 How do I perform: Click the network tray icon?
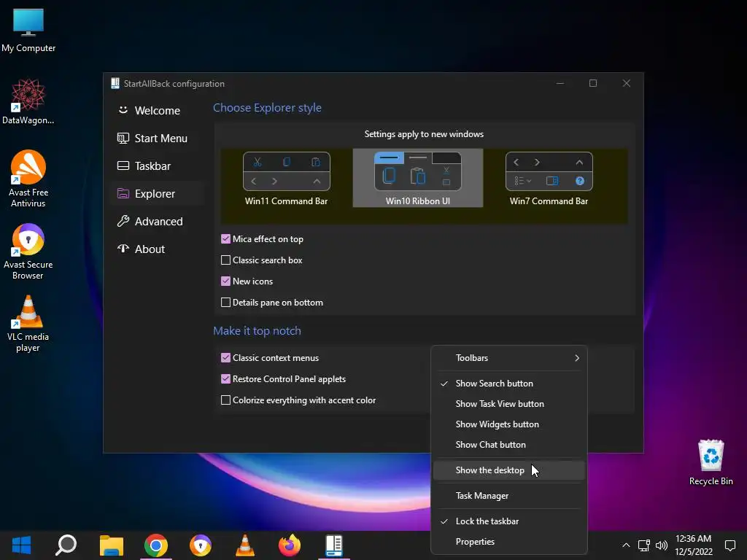click(644, 545)
